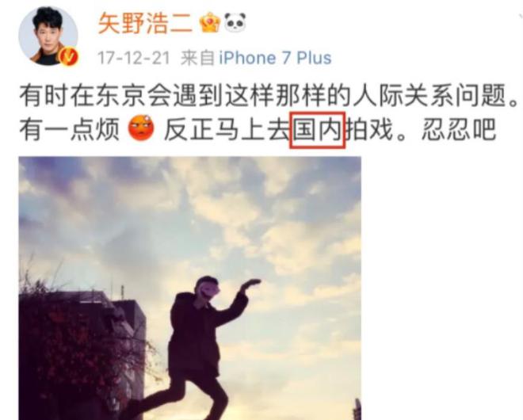Click the 拍戏 text after red box
The height and width of the screenshot is (420, 523).
pyautogui.click(x=369, y=129)
